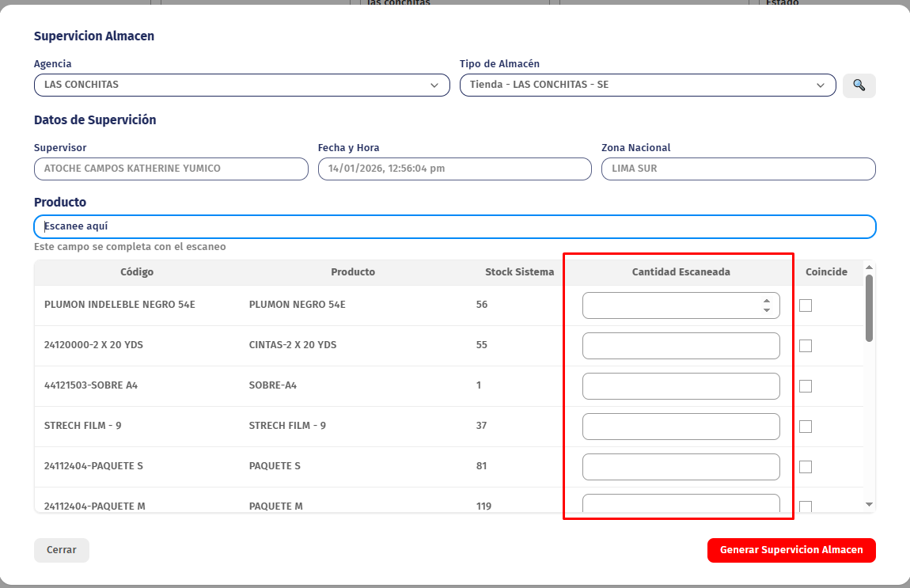Toggle Coincide checkbox for PAQUETE S
The height and width of the screenshot is (588, 910).
click(x=806, y=467)
